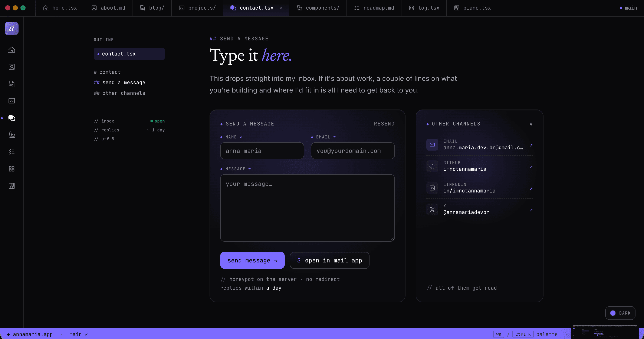Image resolution: width=644 pixels, height=339 pixels.
Task: Open the roadmap checklist icon in sidebar
Action: (12, 152)
